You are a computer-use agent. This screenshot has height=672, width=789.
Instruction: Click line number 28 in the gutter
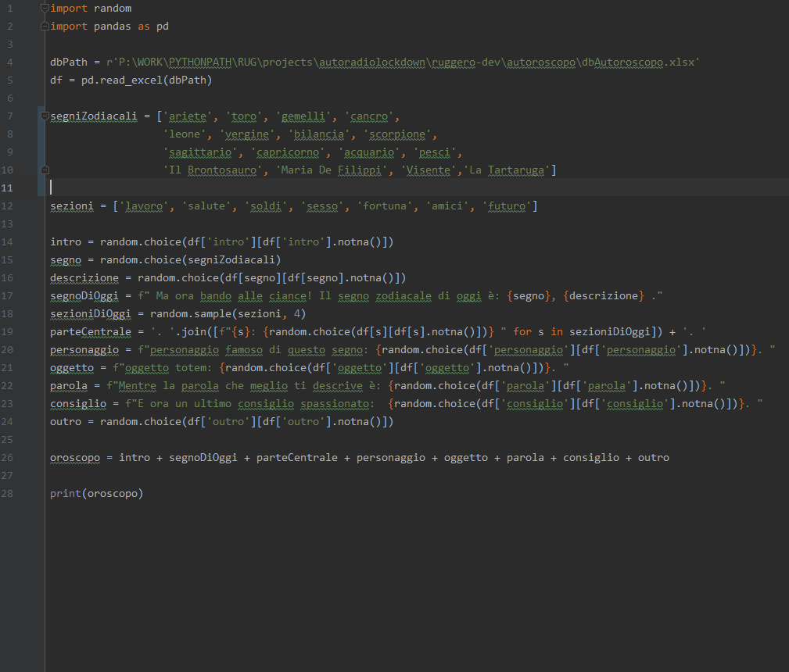9,493
